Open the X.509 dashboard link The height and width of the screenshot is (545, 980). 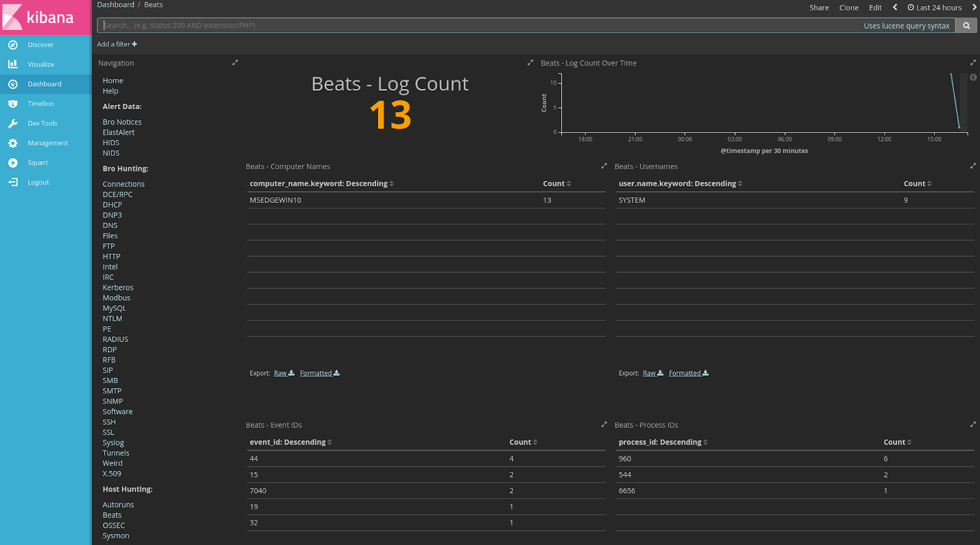tap(111, 474)
